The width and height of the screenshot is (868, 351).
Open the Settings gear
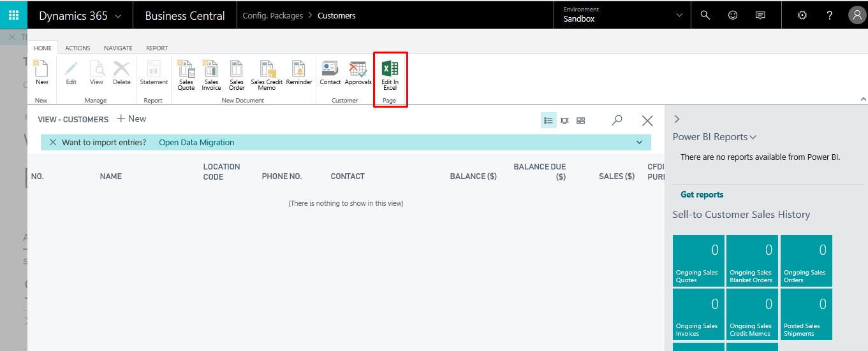pyautogui.click(x=802, y=15)
